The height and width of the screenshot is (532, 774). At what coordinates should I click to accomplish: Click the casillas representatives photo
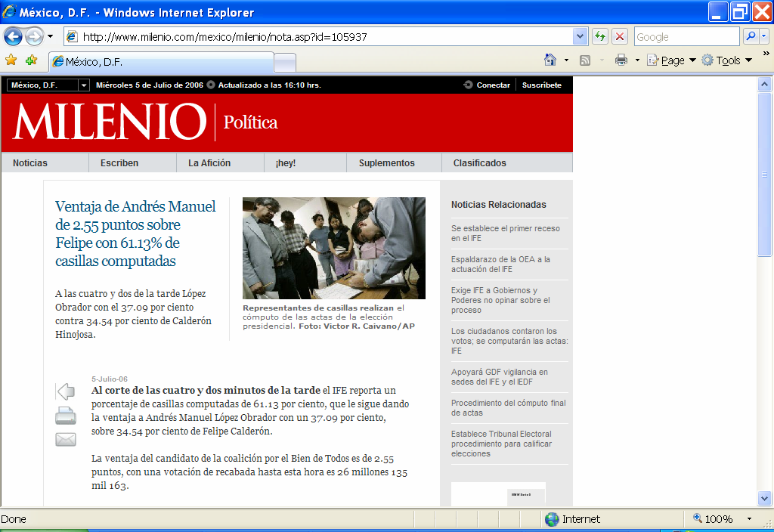333,248
